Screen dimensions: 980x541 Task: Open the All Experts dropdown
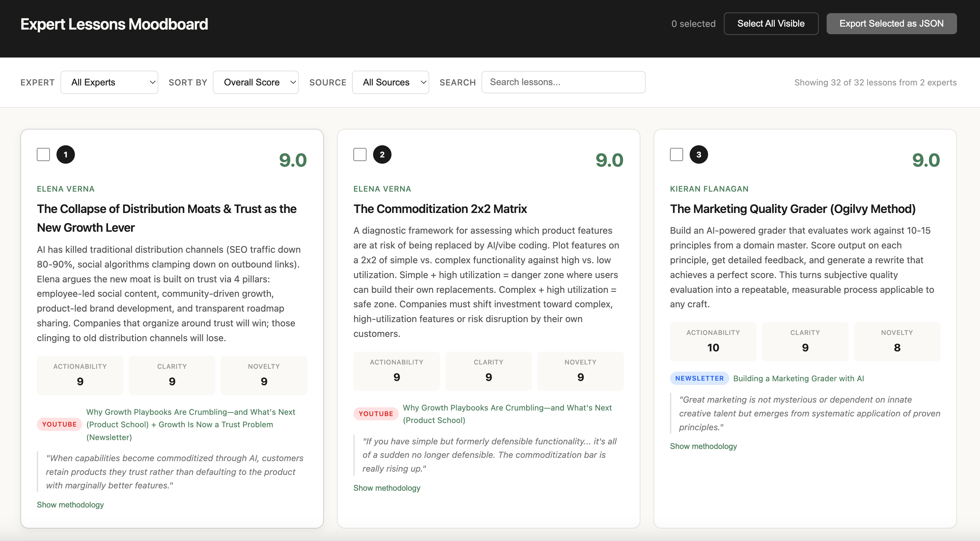(x=109, y=82)
